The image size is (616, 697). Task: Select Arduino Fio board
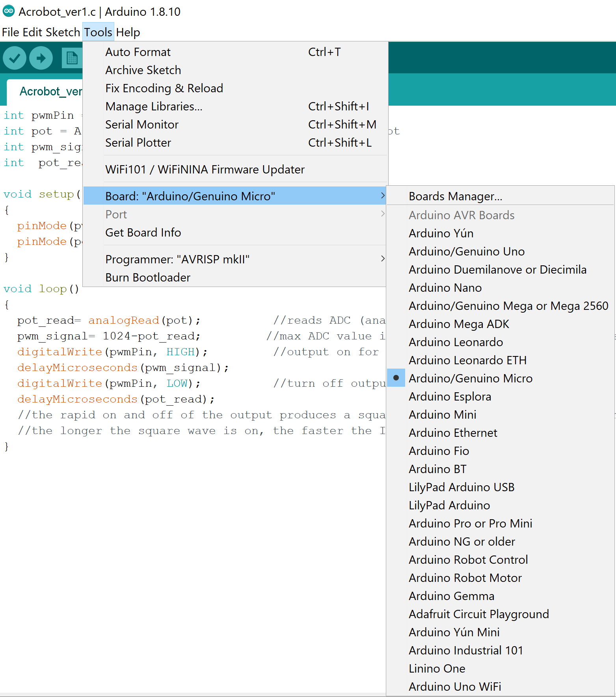(501, 451)
